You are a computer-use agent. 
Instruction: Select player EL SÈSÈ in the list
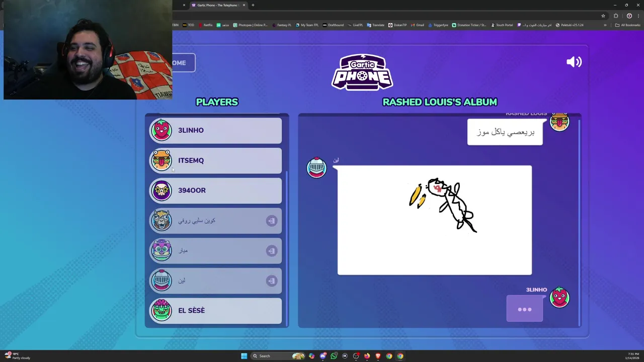click(x=216, y=311)
